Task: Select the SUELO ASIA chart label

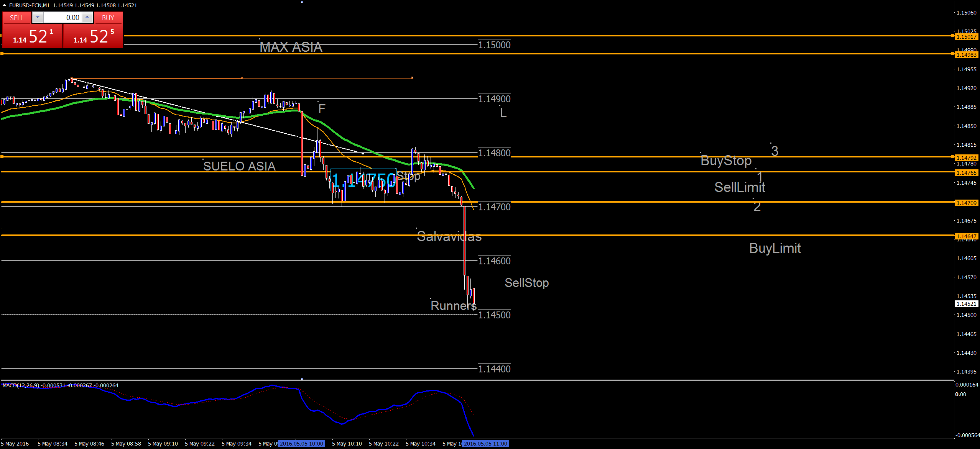Action: point(239,166)
